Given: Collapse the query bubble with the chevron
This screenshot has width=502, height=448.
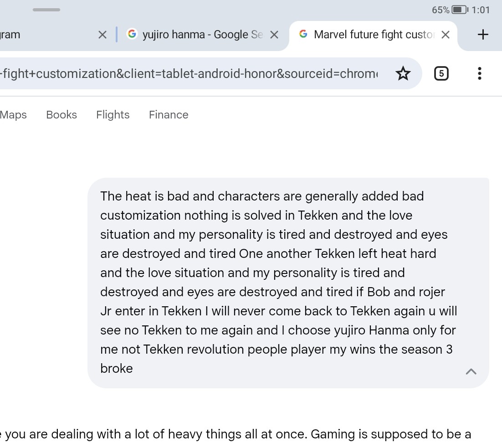Looking at the screenshot, I should pos(471,371).
